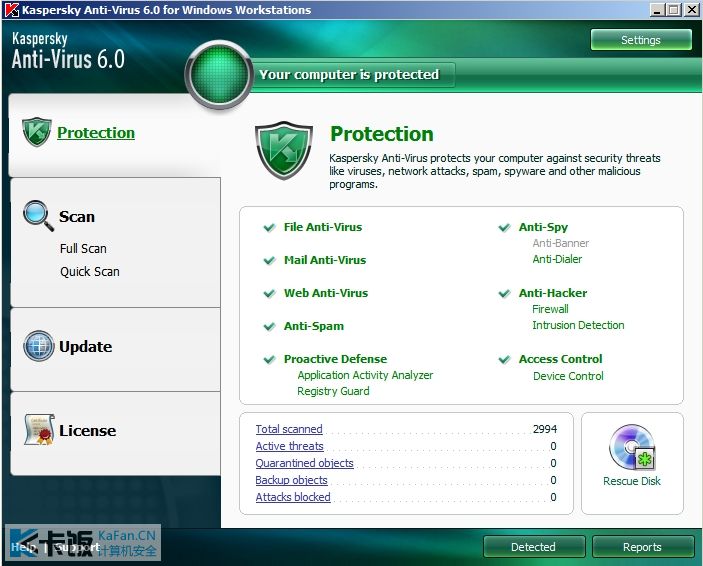The height and width of the screenshot is (566, 703).
Task: Toggle the Proactive Defense checkmark
Action: (269, 359)
